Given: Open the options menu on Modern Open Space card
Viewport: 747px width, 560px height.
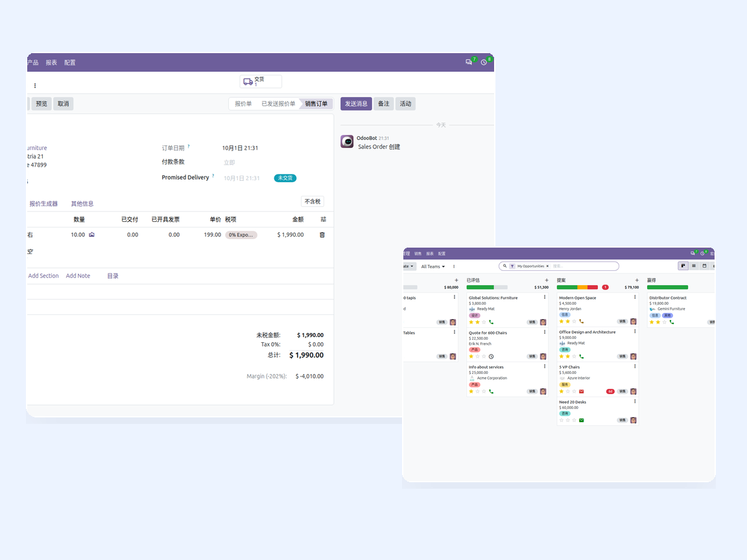Looking at the screenshot, I should pyautogui.click(x=635, y=297).
